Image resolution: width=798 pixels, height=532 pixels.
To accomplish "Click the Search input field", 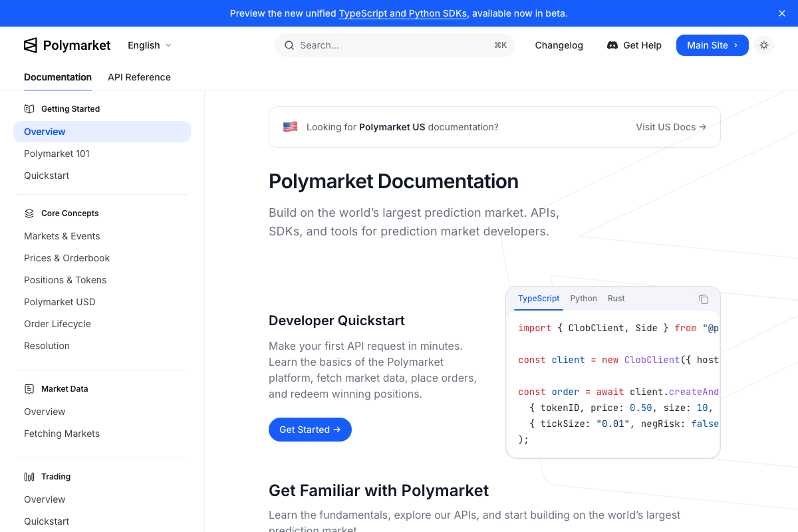I will (395, 45).
